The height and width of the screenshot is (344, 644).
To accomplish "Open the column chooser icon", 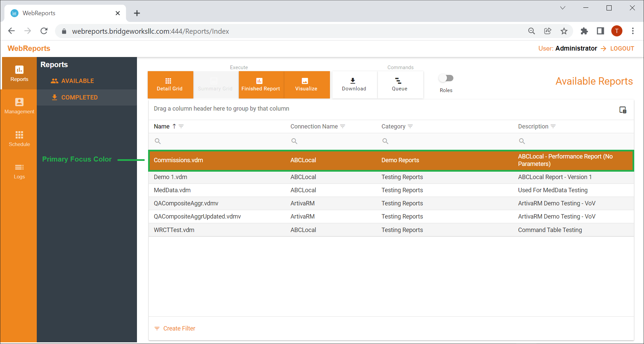I will [x=623, y=110].
